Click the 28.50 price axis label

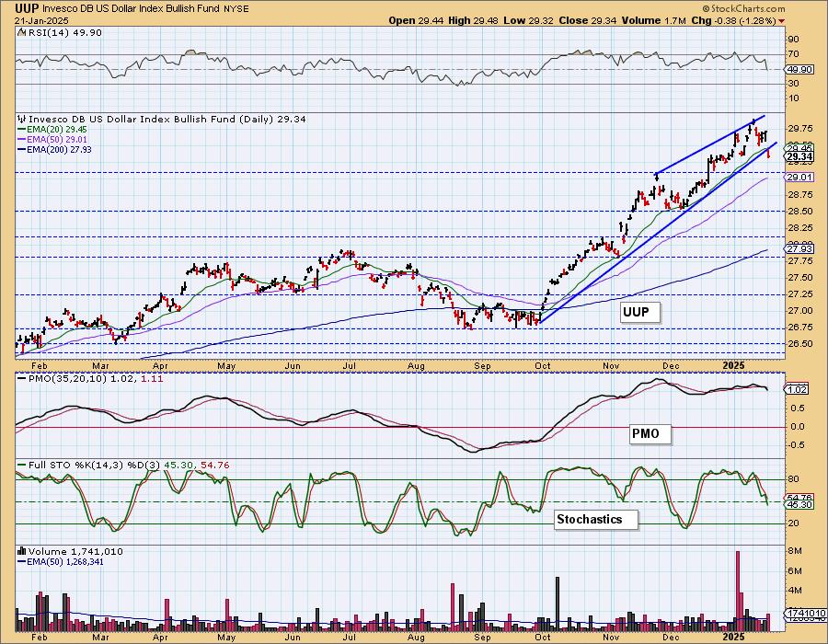click(799, 212)
